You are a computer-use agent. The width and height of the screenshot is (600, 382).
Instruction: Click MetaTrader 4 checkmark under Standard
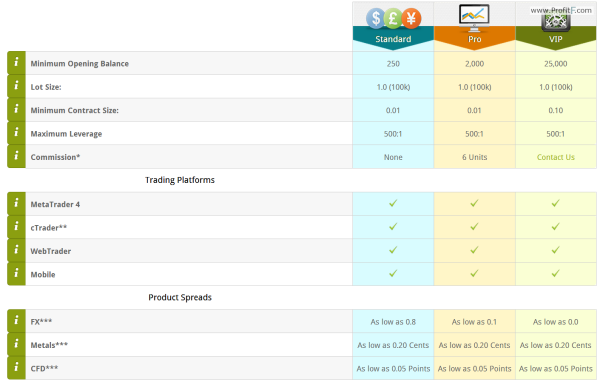click(x=393, y=203)
